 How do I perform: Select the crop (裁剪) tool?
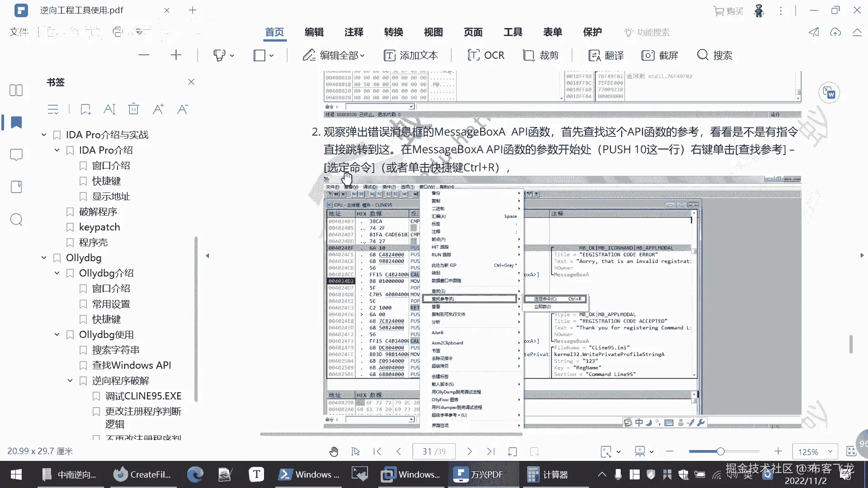[541, 55]
